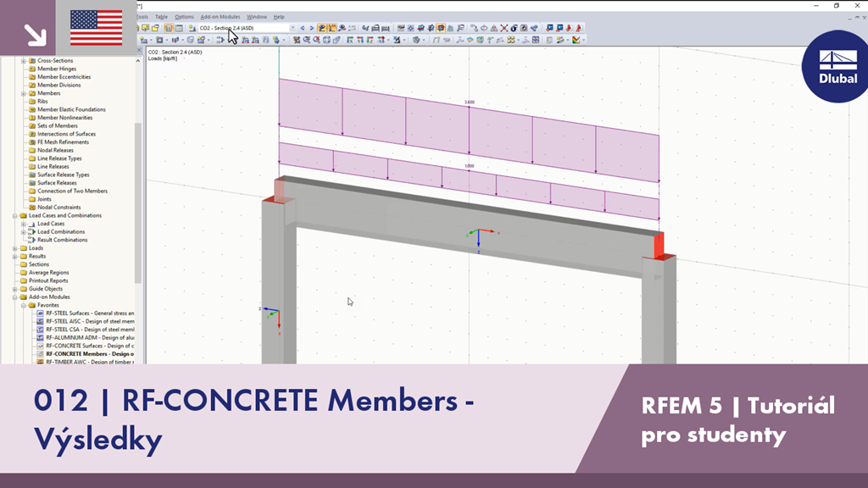Viewport: 868px width, 488px height.
Task: Click the last red PDF export icon
Action: tap(580, 28)
